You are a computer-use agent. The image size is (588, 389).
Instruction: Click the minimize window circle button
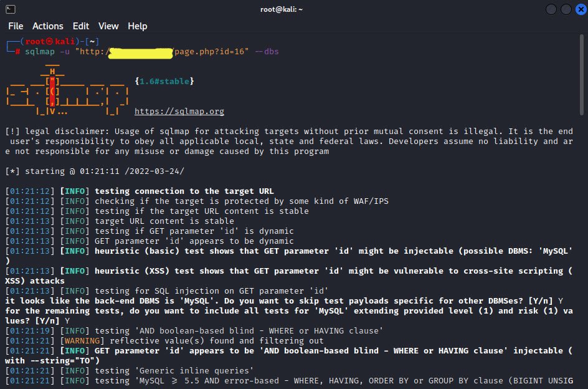click(x=551, y=9)
